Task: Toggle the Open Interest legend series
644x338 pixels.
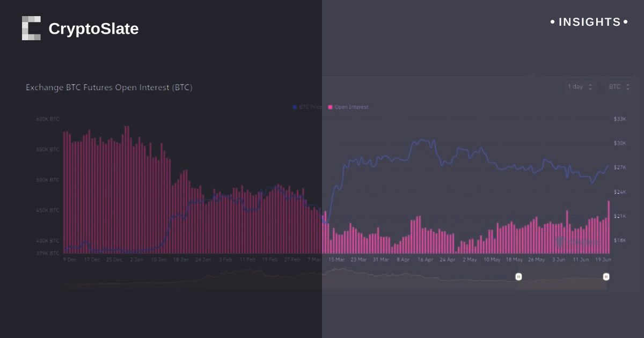Action: coord(351,107)
